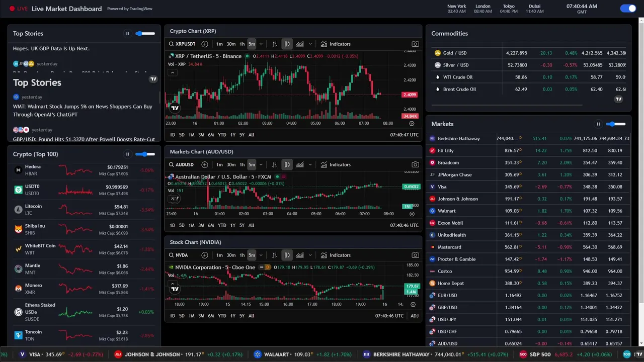Open Monero XMR in crypto list

coord(84,289)
